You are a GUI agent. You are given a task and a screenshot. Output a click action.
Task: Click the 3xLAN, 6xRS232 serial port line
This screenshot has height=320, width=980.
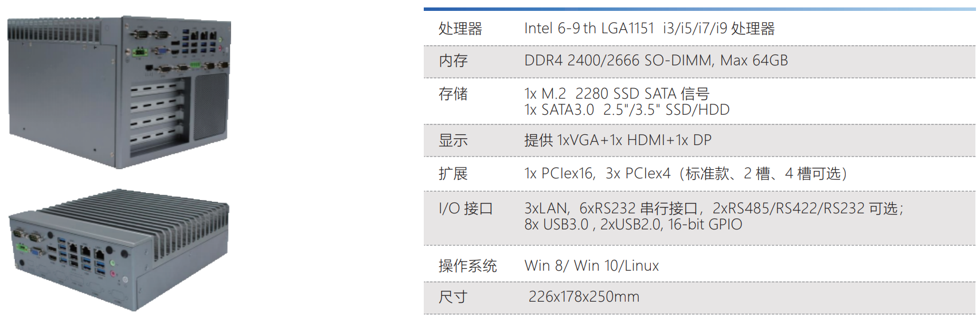point(713,208)
